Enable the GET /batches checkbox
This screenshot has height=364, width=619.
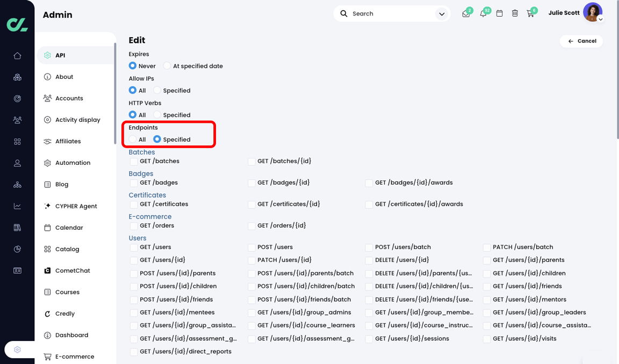133,161
